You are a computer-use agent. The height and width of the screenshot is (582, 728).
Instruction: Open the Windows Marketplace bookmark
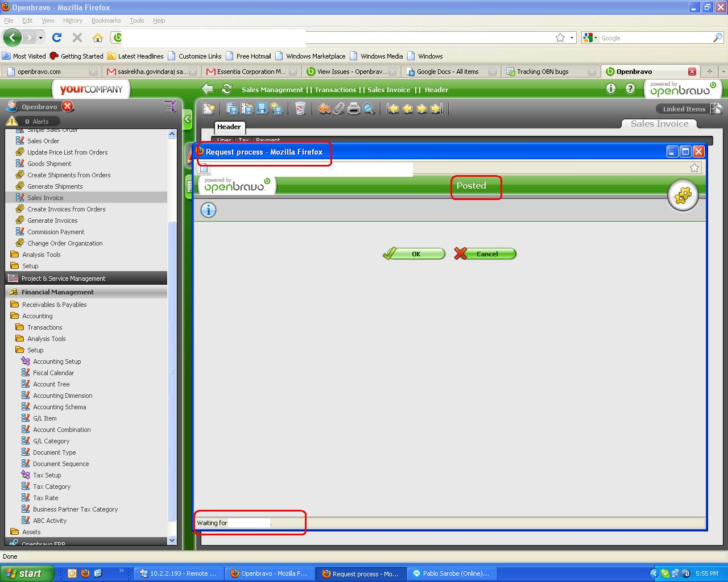coord(311,56)
